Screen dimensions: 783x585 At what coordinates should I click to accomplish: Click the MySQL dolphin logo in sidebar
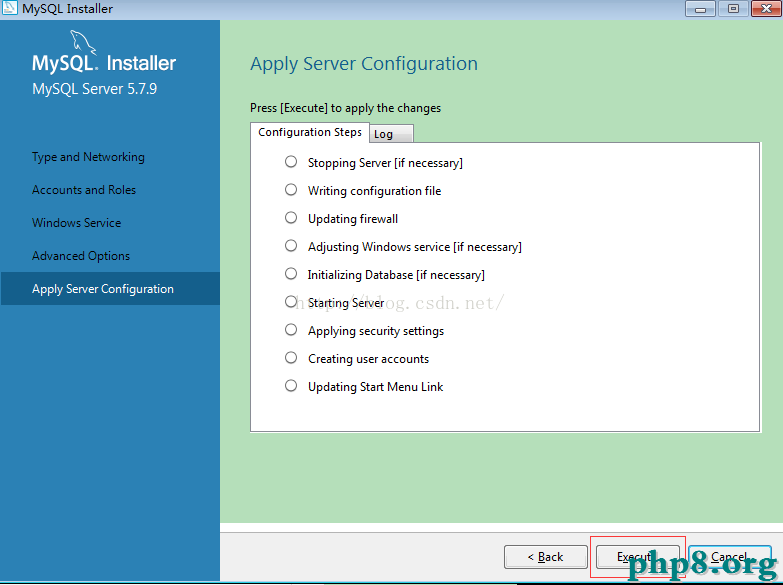pyautogui.click(x=83, y=42)
